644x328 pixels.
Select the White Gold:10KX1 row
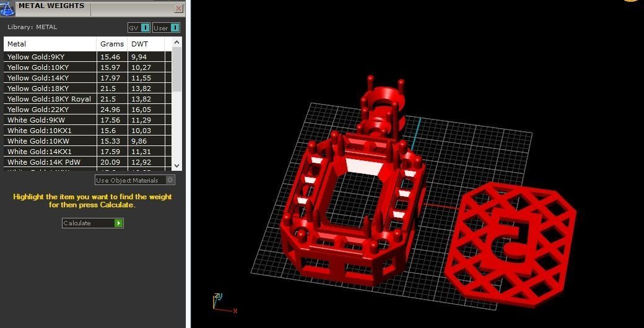[x=87, y=131]
